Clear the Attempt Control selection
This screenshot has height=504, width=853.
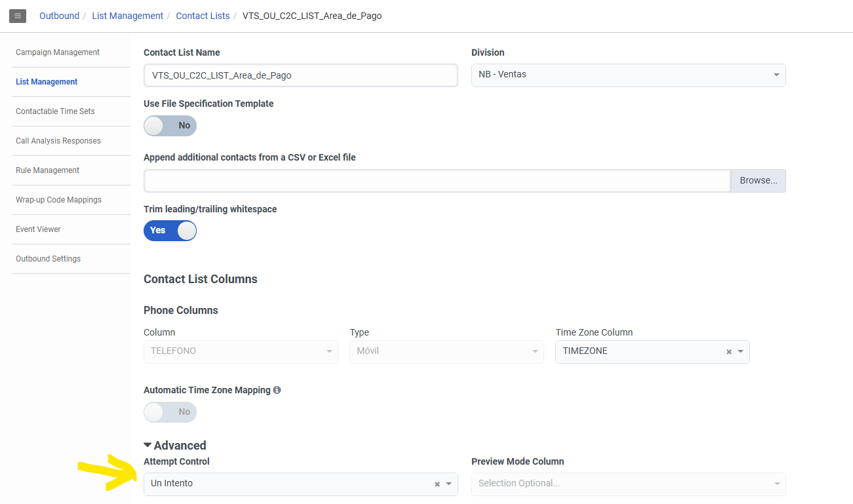coord(437,484)
